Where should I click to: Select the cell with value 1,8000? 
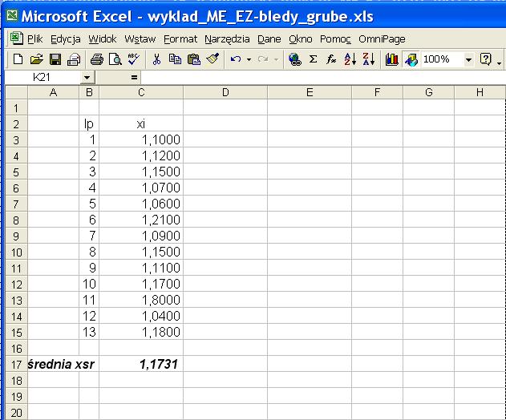[141, 300]
